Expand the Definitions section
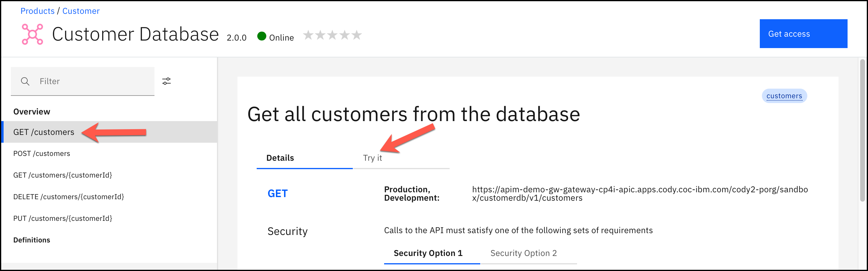 pyautogui.click(x=32, y=240)
